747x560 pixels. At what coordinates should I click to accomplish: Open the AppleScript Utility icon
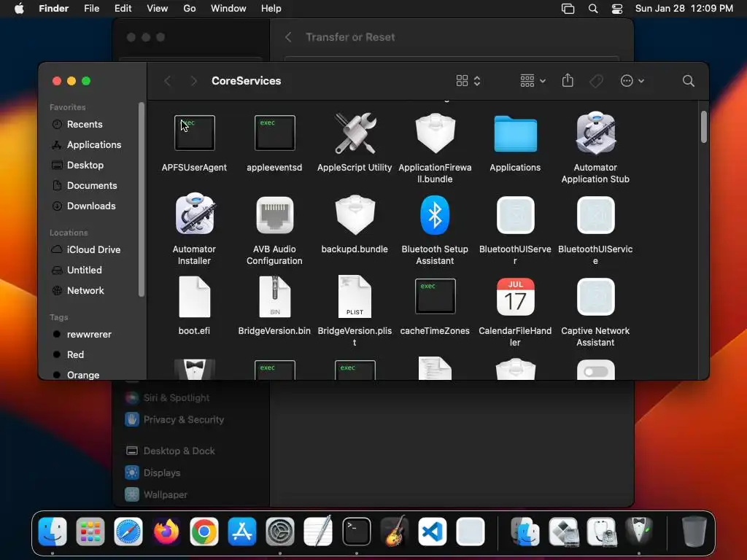pos(355,133)
